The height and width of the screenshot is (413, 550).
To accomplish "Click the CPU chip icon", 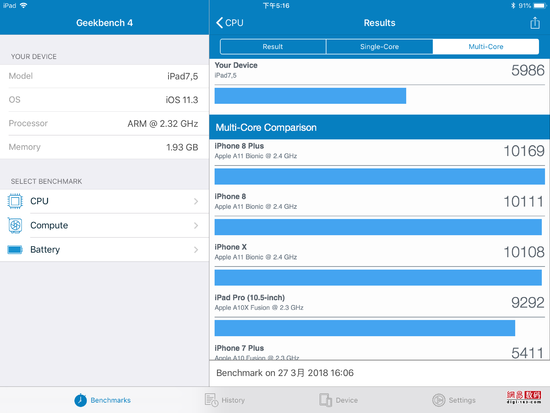I will tap(15, 201).
